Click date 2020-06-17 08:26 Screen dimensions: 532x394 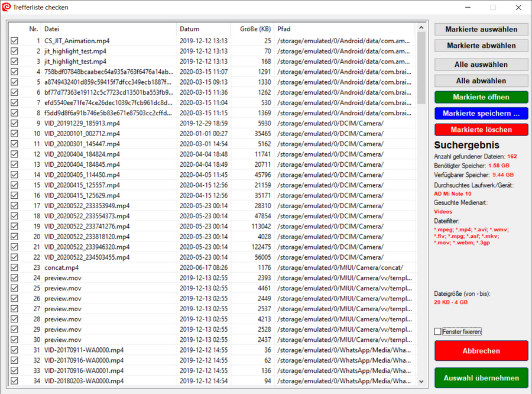pyautogui.click(x=203, y=267)
